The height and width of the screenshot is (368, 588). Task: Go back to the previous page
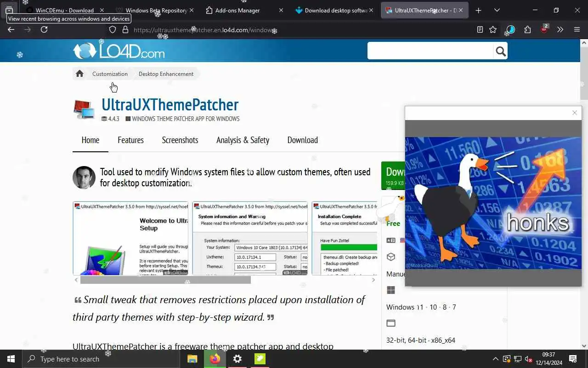click(11, 29)
